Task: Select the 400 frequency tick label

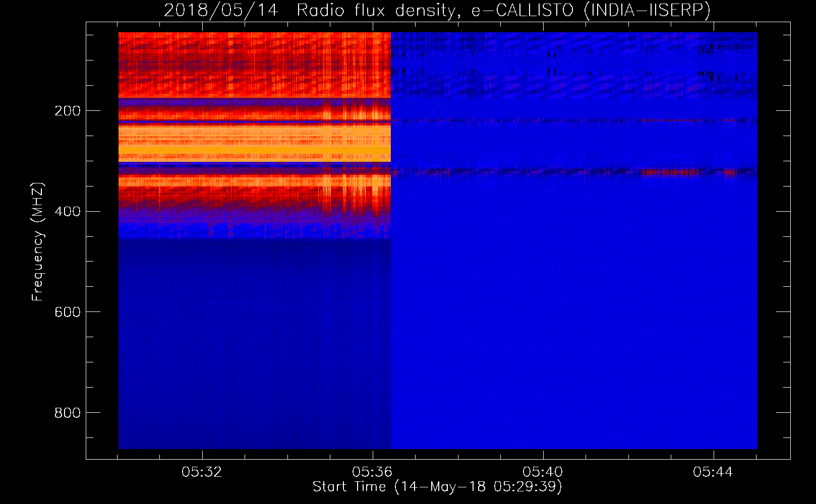Action: click(x=68, y=211)
